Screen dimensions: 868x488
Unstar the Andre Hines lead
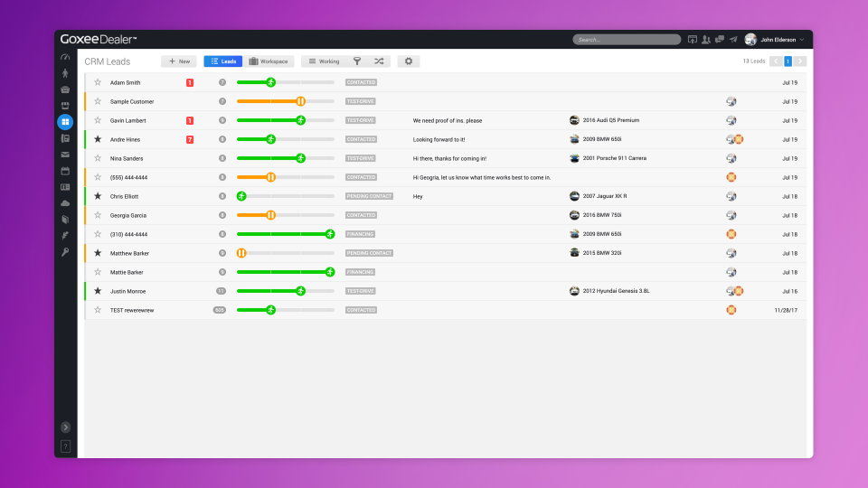point(98,139)
